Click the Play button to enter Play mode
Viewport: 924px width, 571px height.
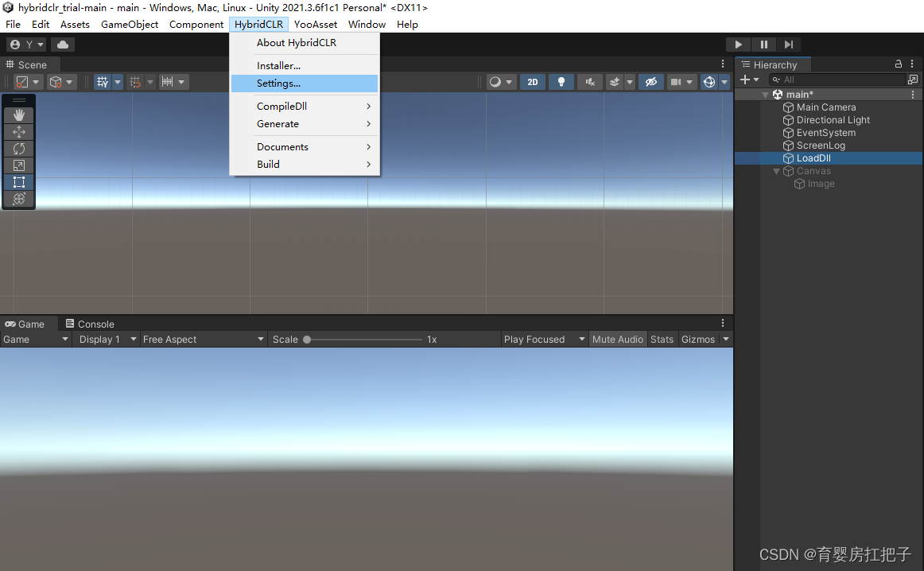pos(737,44)
